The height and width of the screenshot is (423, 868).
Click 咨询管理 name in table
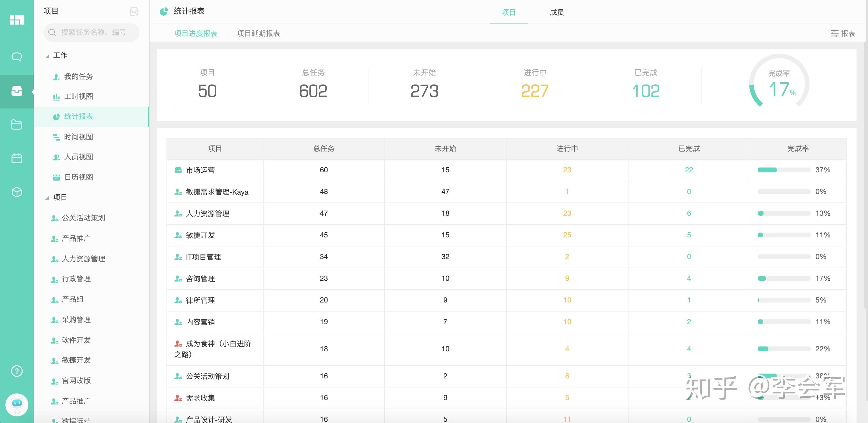(201, 279)
